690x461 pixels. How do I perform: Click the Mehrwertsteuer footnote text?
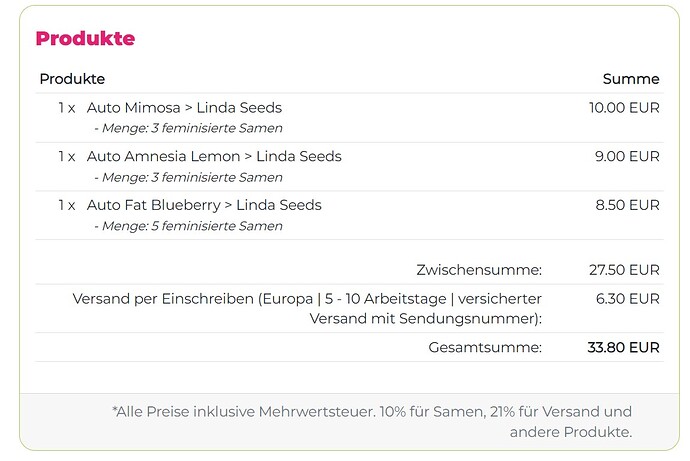pyautogui.click(x=372, y=421)
